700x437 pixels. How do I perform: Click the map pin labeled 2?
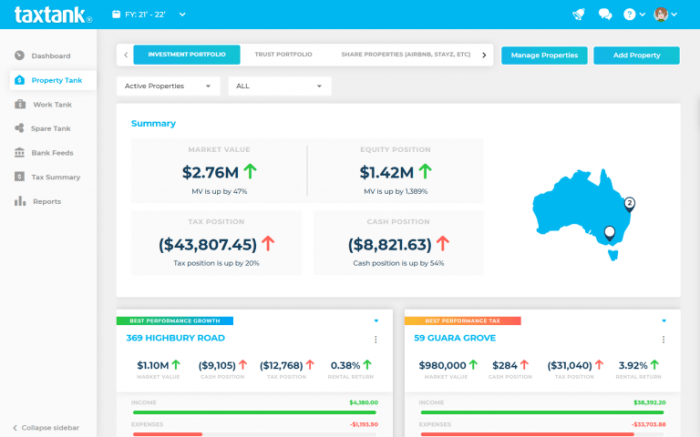pyautogui.click(x=629, y=204)
